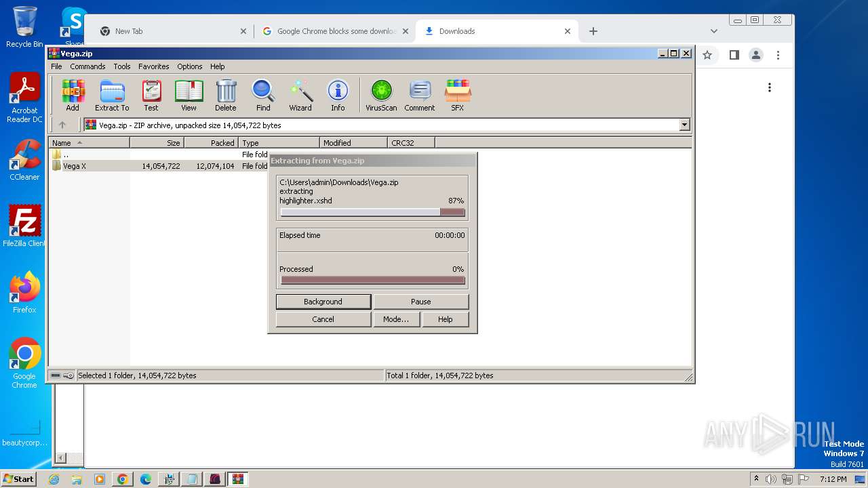Click the drive icon in WinRAR status bar
The image size is (868, 488).
(56, 375)
